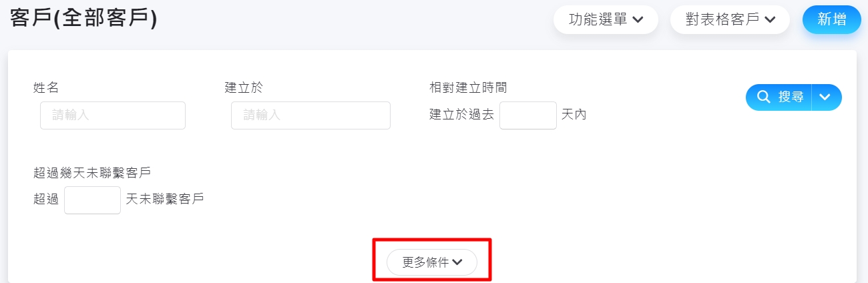Click the chevron icon beside 對表格客戶
Viewport: 868px width, 283px height.
click(x=770, y=20)
